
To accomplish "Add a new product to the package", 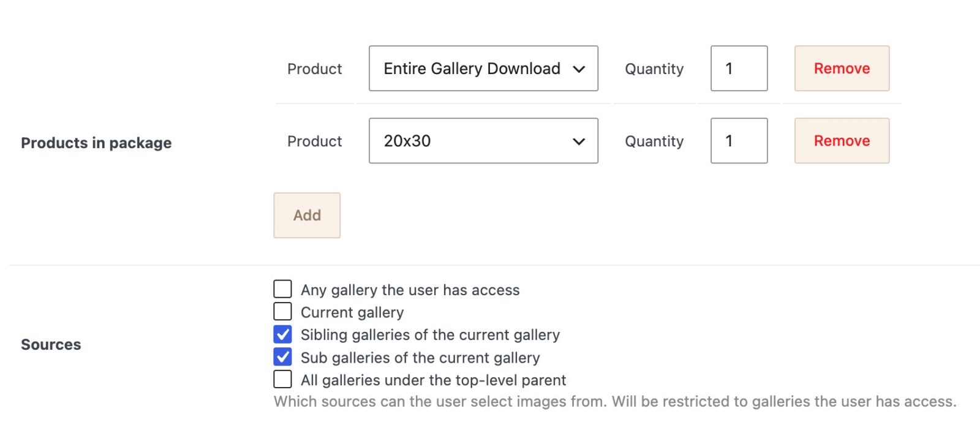I will click(307, 215).
